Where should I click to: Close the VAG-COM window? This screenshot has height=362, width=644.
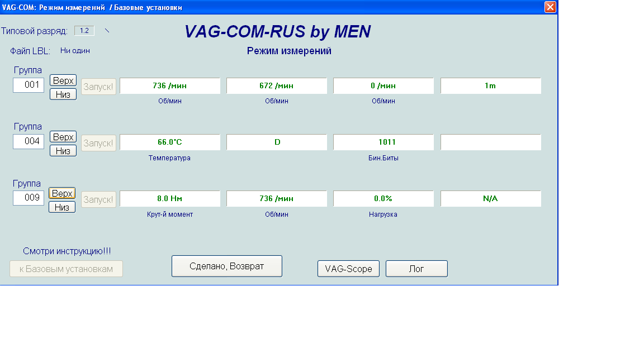550,7
